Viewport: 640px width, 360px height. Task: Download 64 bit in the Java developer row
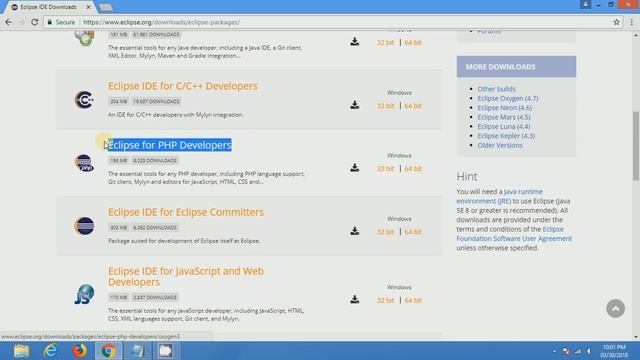(x=413, y=42)
